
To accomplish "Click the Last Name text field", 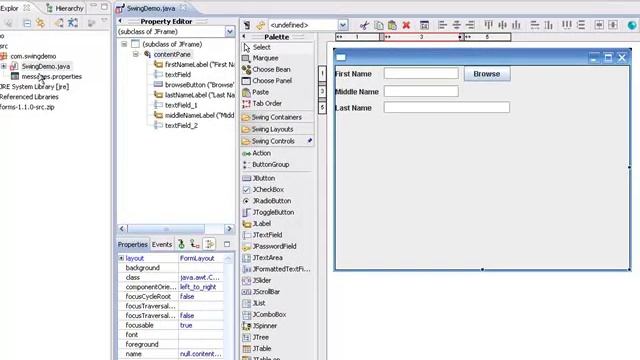I will (x=447, y=107).
